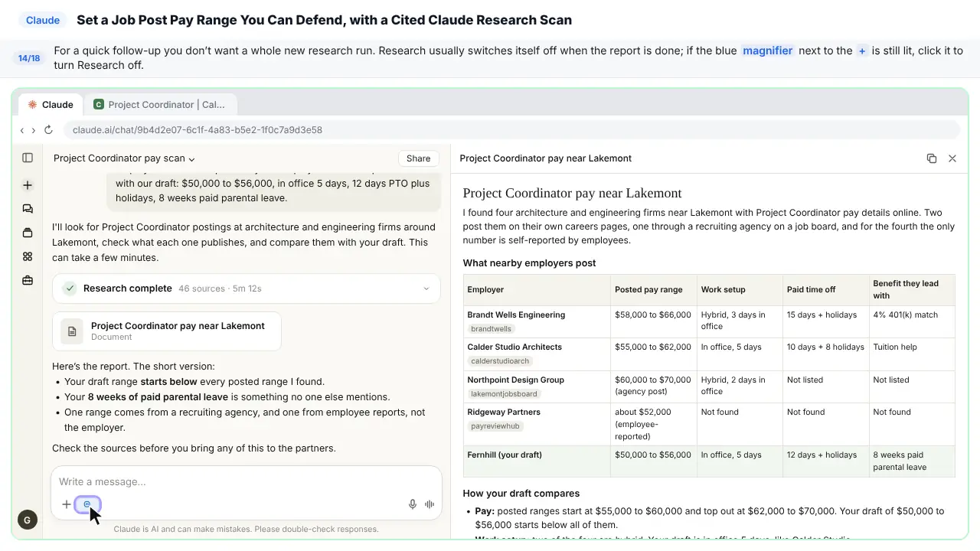
Task: Open the attachment plus menu in composer
Action: point(67,504)
